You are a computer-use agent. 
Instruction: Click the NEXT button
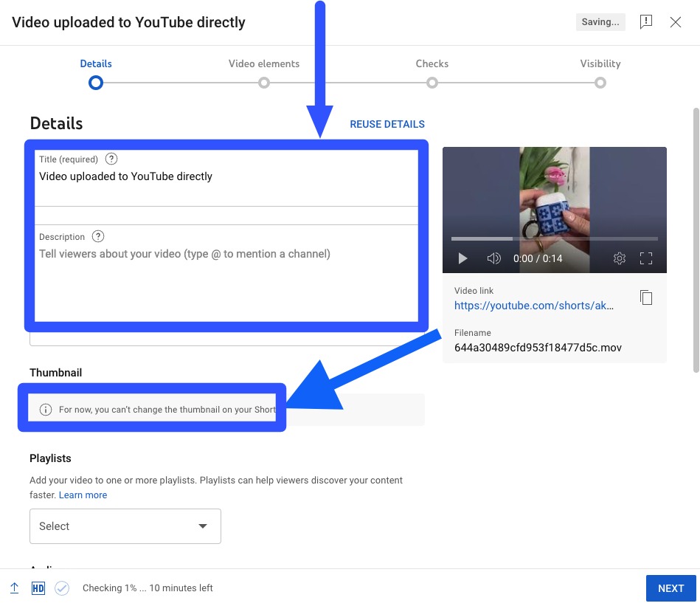(x=670, y=588)
